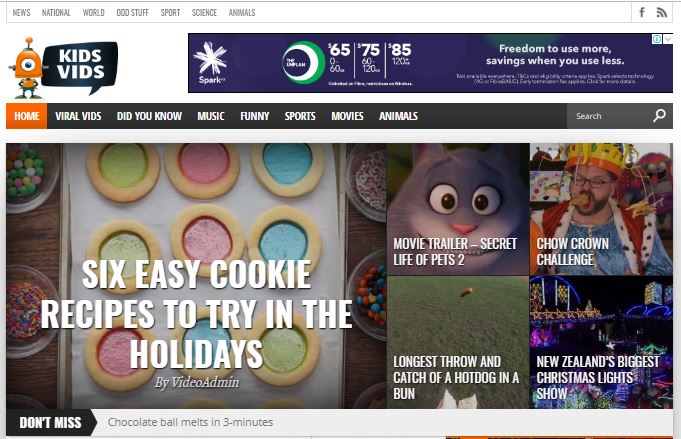Click the ad info icon
Screen dimensions: 681x439
pos(657,39)
